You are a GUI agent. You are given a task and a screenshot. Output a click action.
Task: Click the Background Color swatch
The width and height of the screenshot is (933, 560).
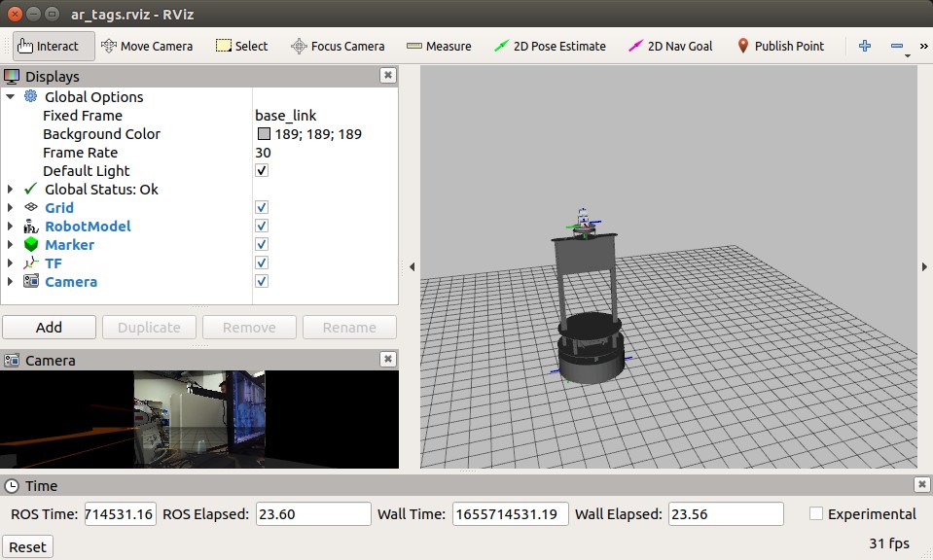coord(264,134)
